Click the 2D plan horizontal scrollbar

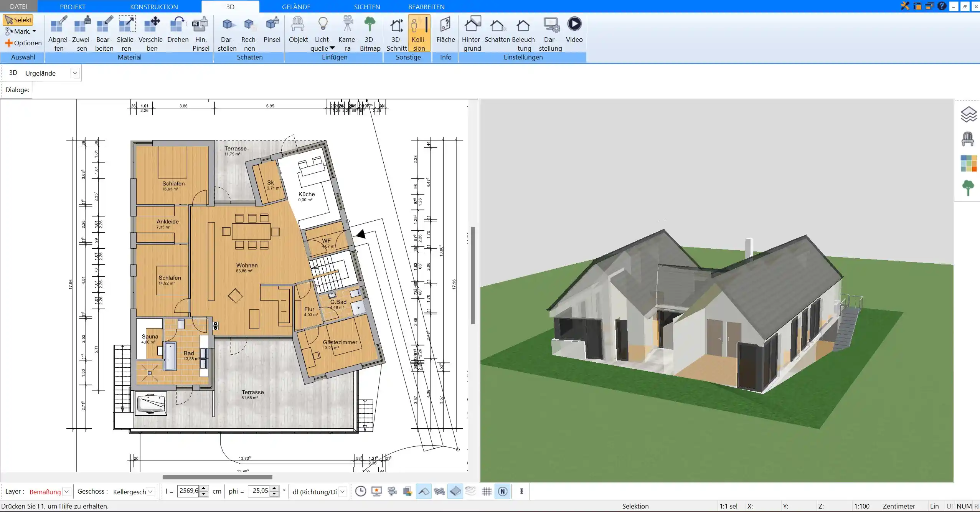point(217,477)
